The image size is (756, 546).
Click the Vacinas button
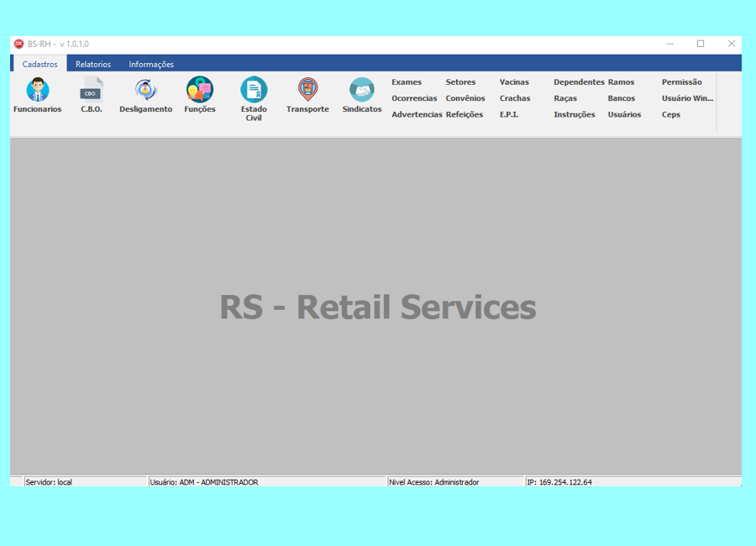(514, 82)
